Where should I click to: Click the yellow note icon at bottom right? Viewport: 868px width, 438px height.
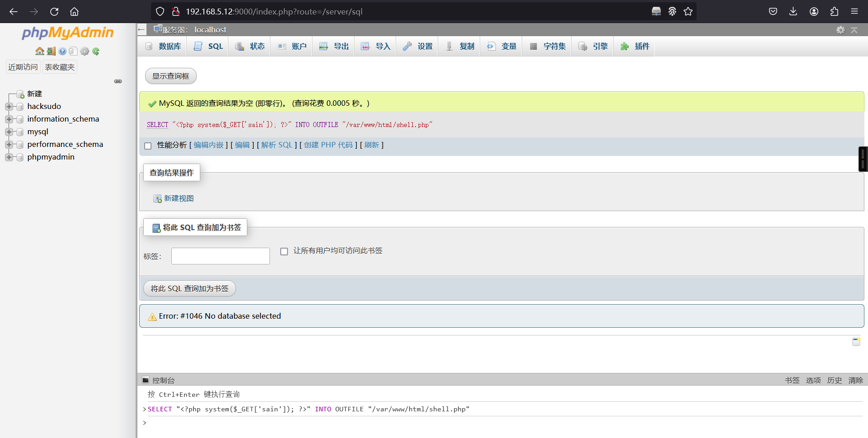tap(856, 342)
